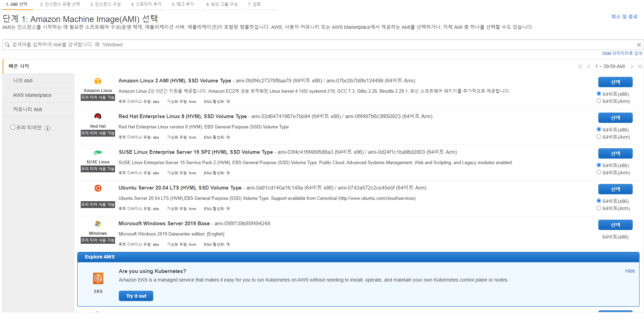Click the Amazon Linux box icon
This screenshot has height=321, width=644.
pos(98,81)
